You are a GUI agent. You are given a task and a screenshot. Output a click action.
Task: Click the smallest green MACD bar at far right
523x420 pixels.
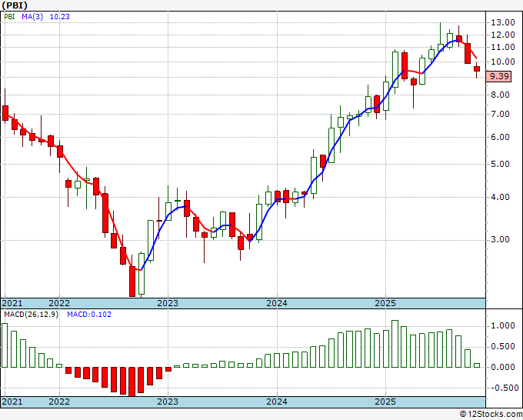477,365
